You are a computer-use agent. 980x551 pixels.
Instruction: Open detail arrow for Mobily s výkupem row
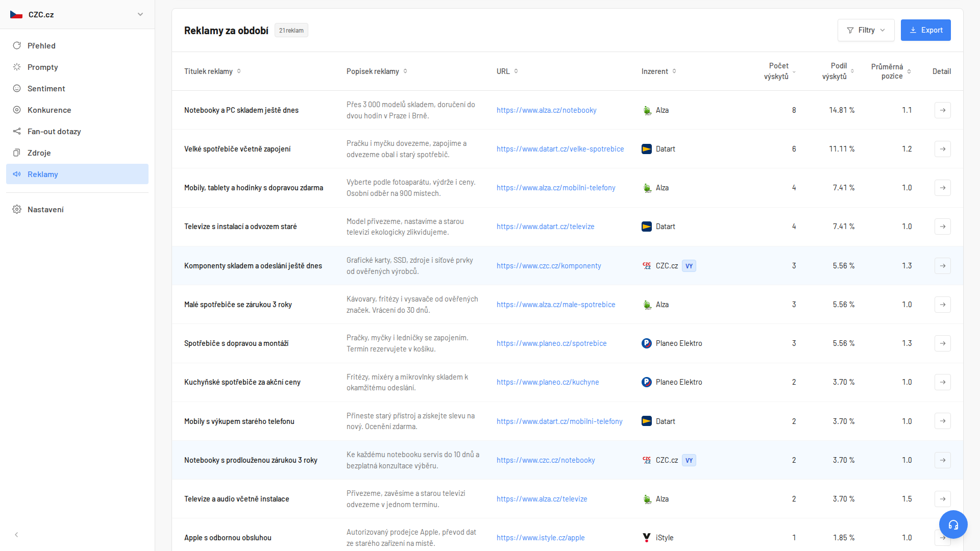tap(942, 421)
